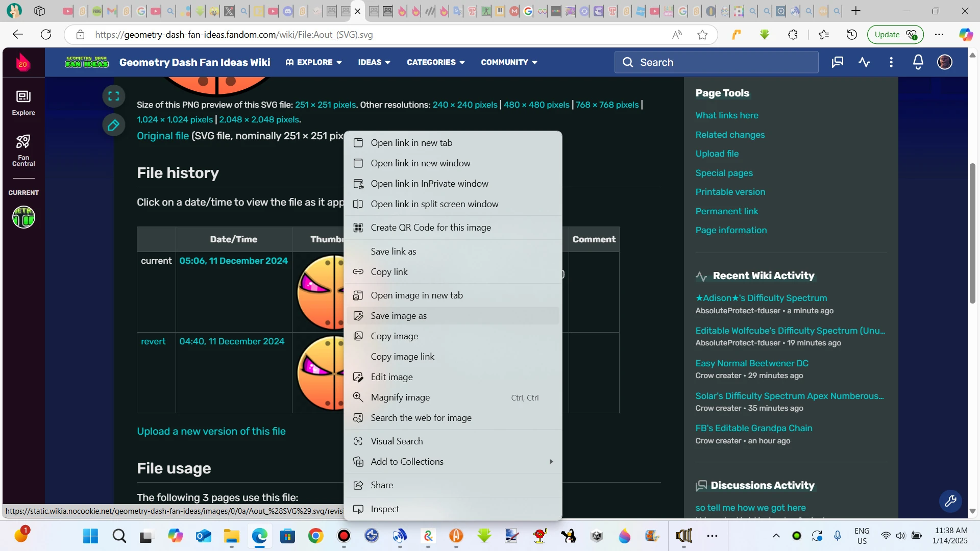Screen dimensions: 980x551
Task: Select Save image as from context menu
Action: coord(399,315)
